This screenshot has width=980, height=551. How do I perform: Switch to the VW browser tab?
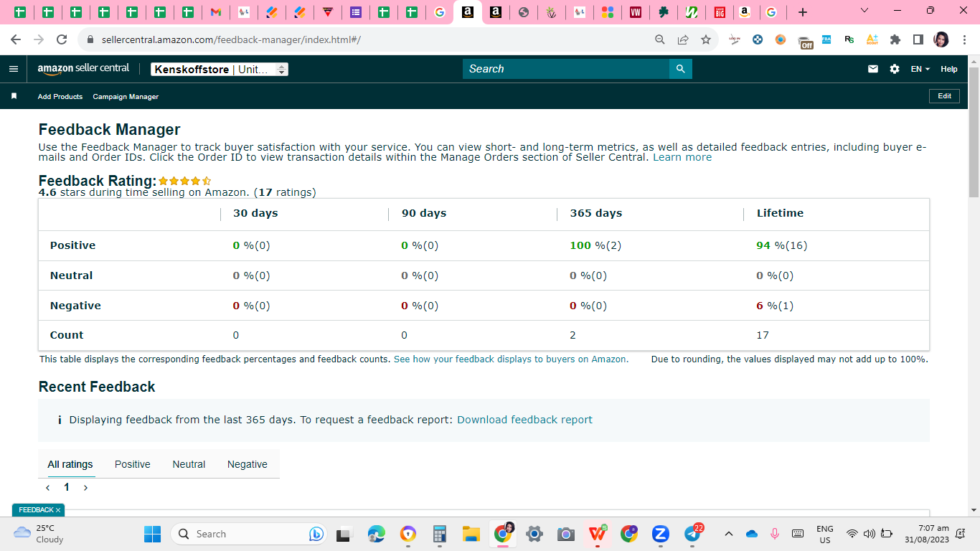point(635,12)
